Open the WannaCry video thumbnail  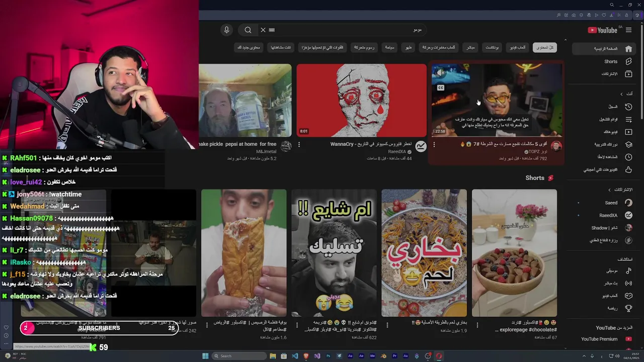[361, 100]
